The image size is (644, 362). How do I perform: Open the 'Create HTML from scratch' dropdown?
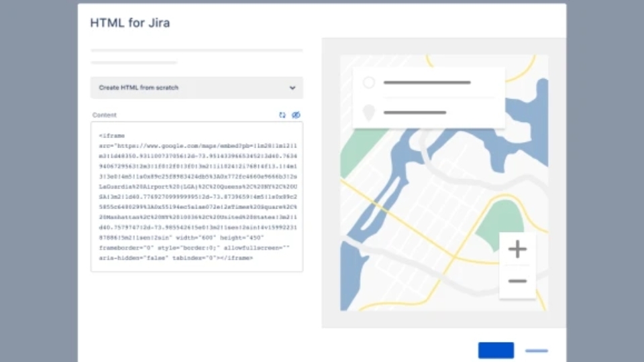tap(197, 87)
